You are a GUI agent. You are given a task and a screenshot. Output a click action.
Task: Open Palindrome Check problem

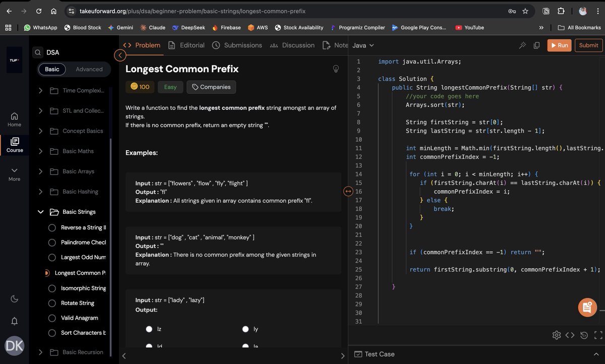tap(77, 242)
